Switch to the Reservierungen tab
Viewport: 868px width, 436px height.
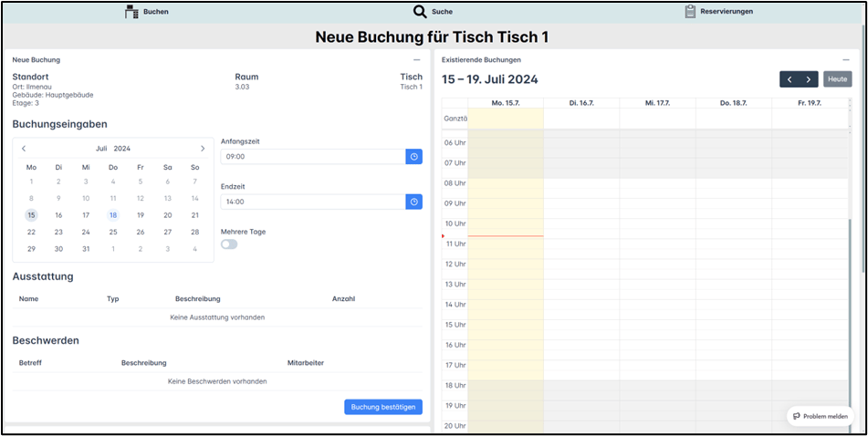(718, 12)
